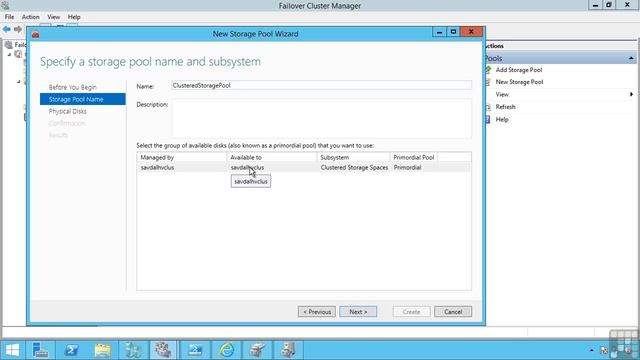Click the Cancel button in the wizard

coord(453,312)
